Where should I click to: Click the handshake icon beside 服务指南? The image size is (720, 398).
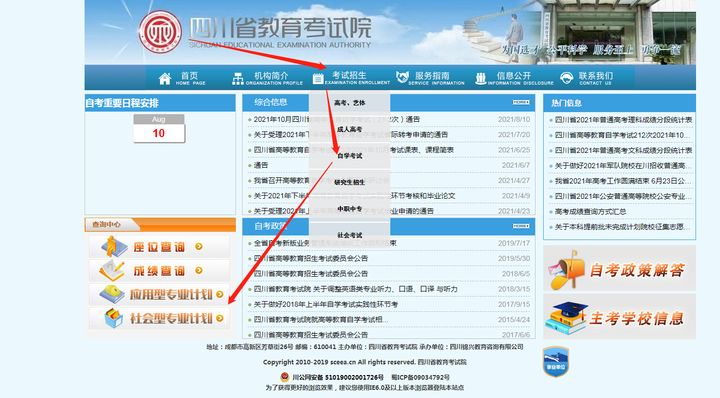click(x=402, y=78)
